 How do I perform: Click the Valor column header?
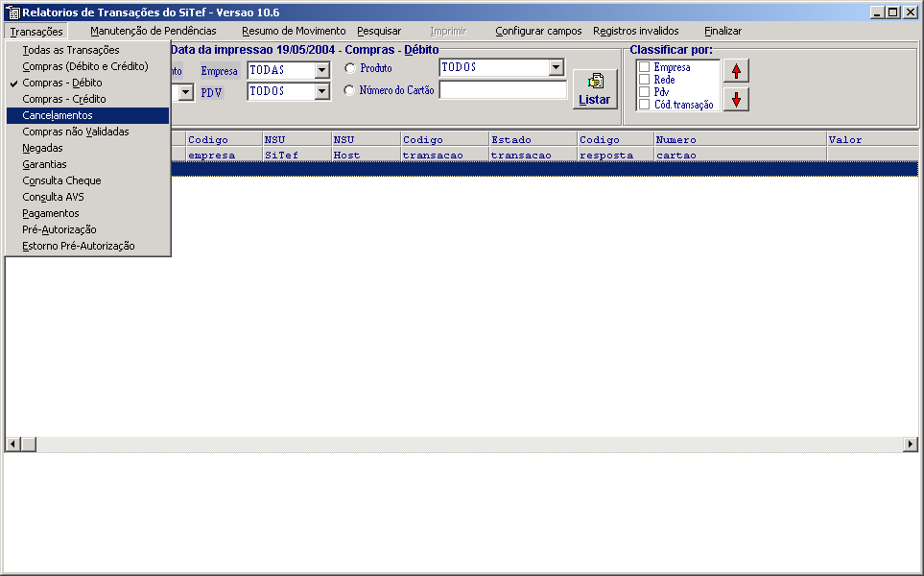click(872, 147)
